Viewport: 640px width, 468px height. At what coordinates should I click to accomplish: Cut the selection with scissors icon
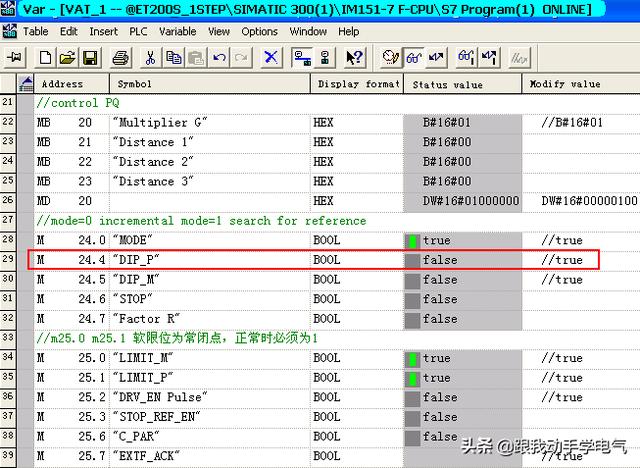tap(151, 58)
